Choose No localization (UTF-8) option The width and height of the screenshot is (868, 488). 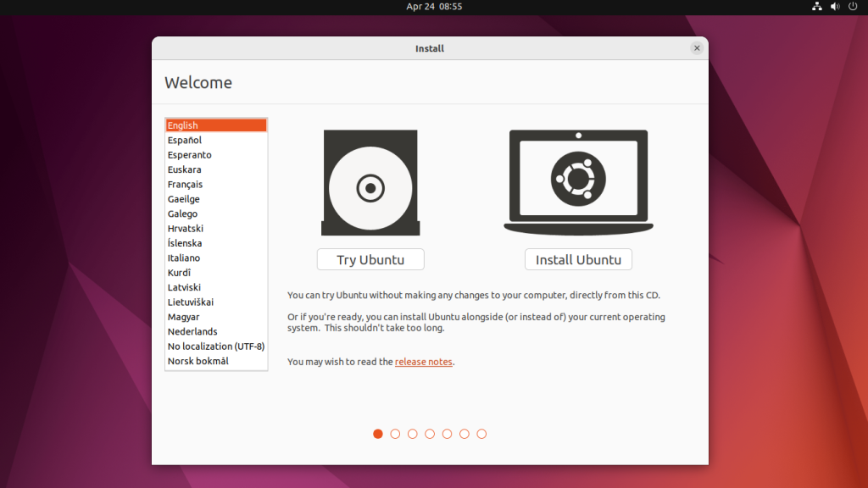pyautogui.click(x=216, y=347)
